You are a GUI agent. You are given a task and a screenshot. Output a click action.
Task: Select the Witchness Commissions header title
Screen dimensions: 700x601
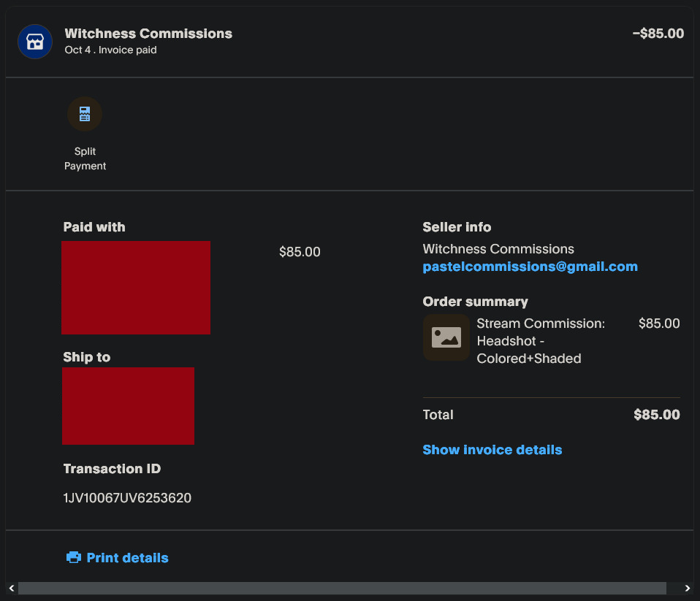pos(148,34)
